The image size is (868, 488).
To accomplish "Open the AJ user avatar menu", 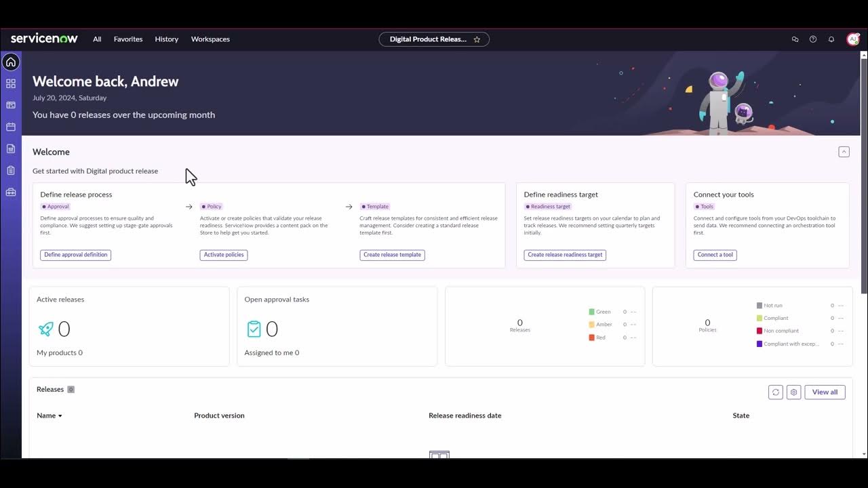I will tap(852, 39).
